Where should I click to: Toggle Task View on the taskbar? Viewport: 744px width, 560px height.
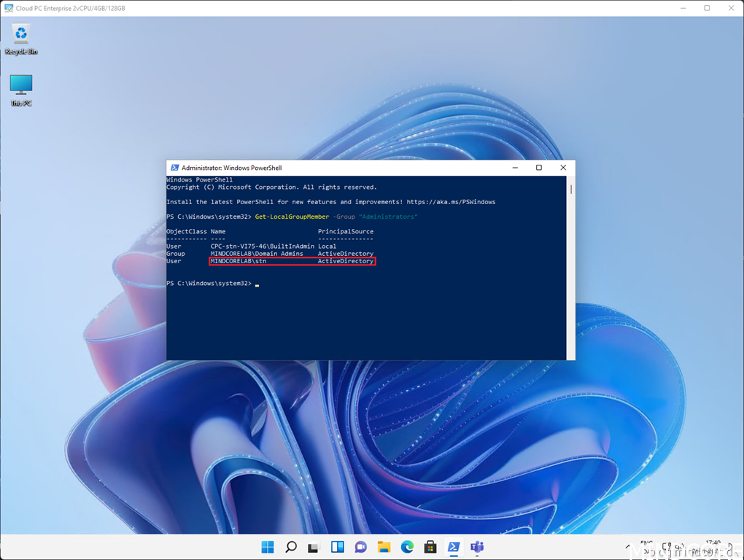click(x=313, y=546)
